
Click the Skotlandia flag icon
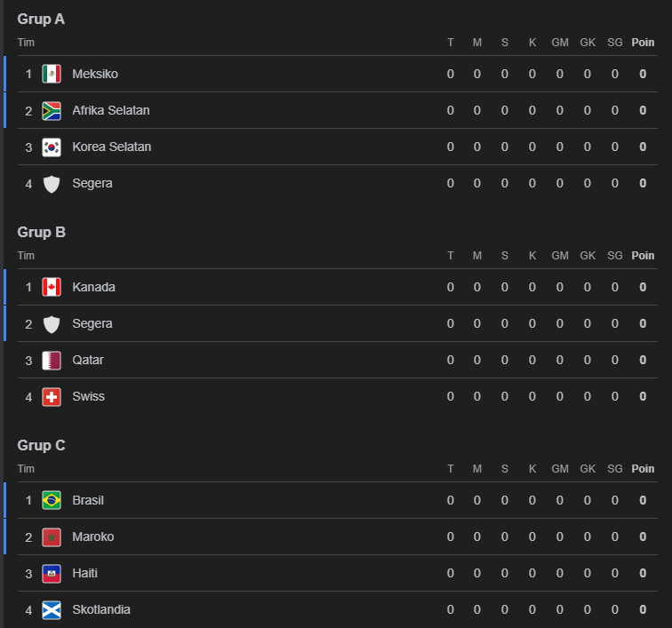coord(52,609)
